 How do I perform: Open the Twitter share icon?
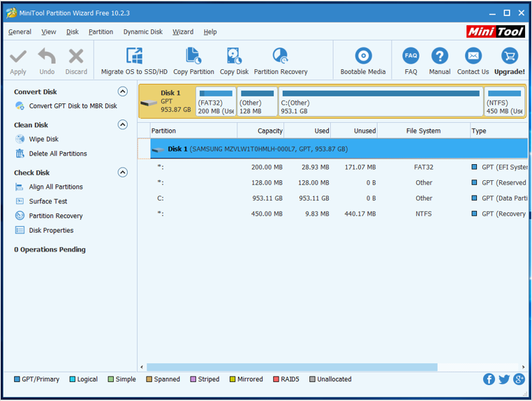click(504, 379)
